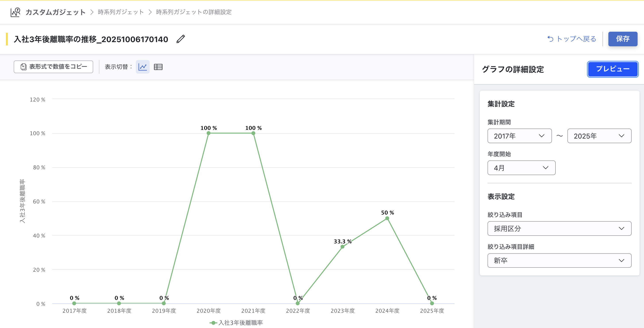
Task: Click the legend marker 入社3年後離職率
Action: click(x=213, y=323)
